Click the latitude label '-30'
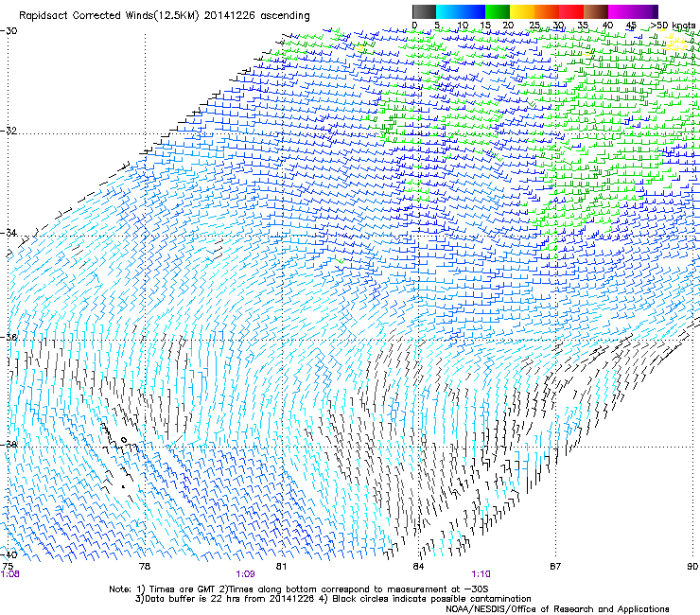 tap(9, 31)
